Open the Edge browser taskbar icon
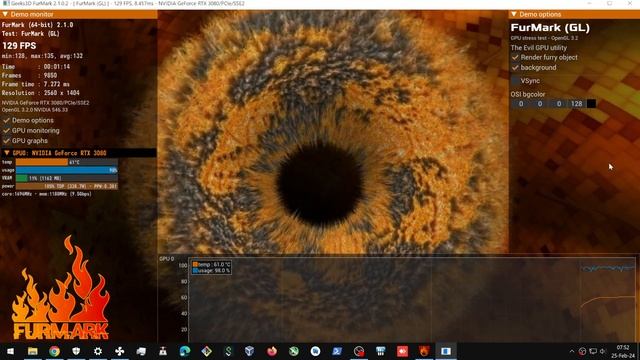640x360 pixels. click(185, 351)
